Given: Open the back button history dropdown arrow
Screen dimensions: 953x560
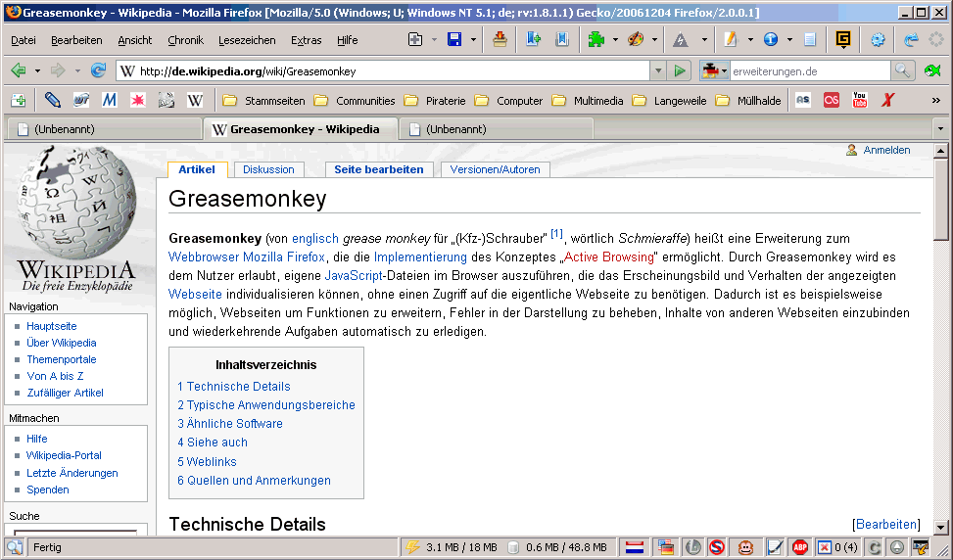Looking at the screenshot, I should pyautogui.click(x=37, y=71).
